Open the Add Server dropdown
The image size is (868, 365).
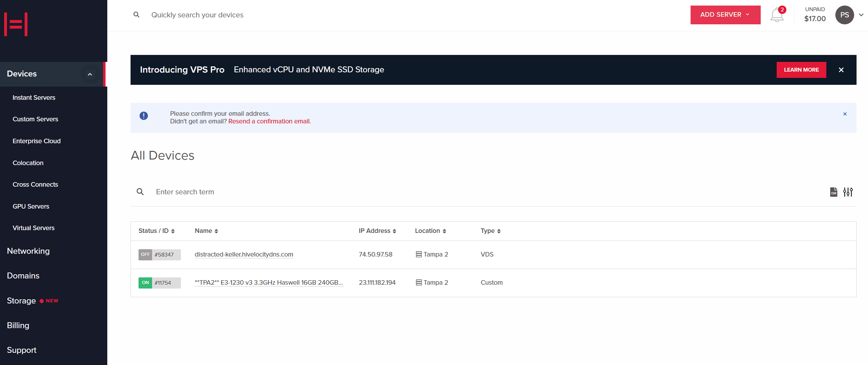[x=725, y=15]
